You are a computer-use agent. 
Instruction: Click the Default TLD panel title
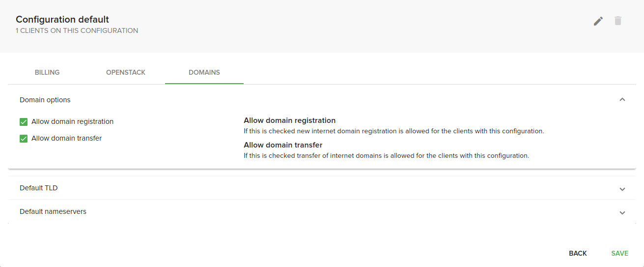(39, 188)
